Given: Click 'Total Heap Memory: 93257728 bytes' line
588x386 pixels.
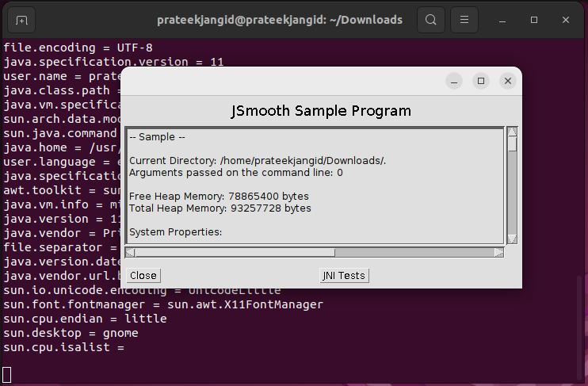Looking at the screenshot, I should (x=220, y=208).
